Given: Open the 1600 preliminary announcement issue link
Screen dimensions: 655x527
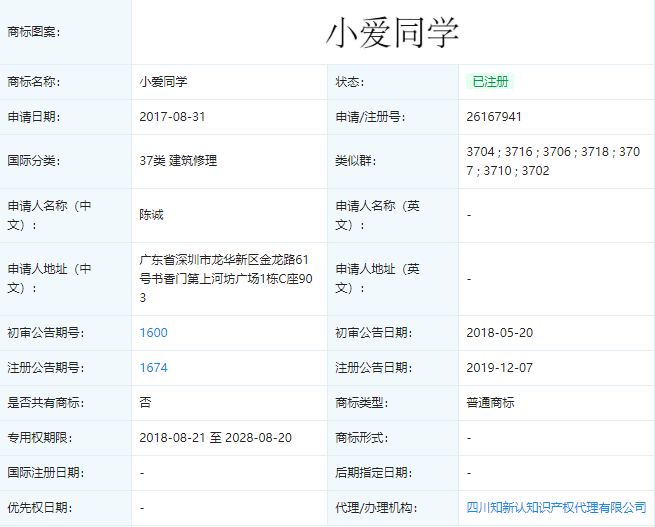Looking at the screenshot, I should pyautogui.click(x=153, y=333).
